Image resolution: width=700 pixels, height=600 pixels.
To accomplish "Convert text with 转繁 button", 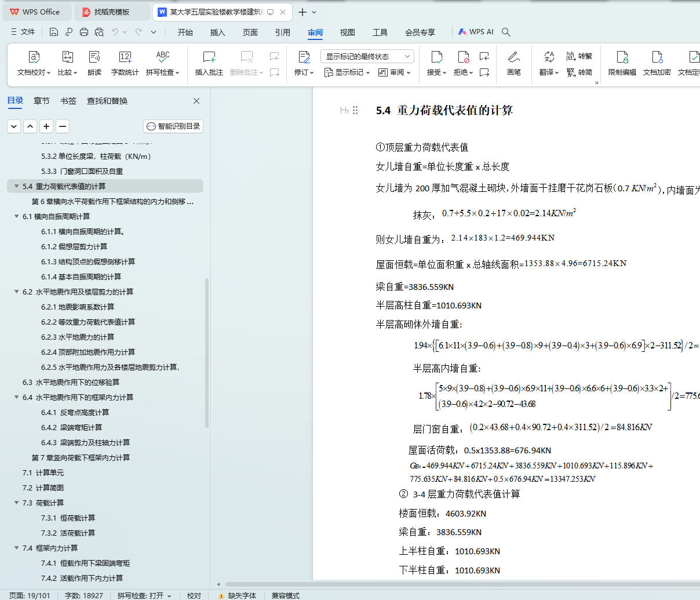I will pyautogui.click(x=579, y=56).
